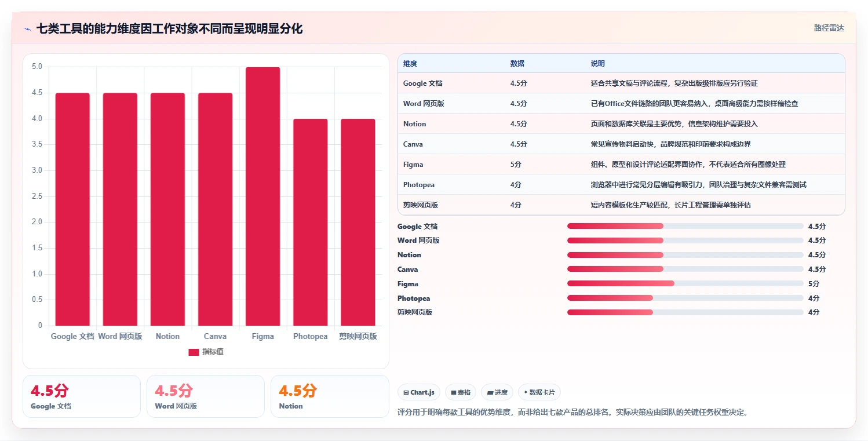
Task: Click the 5.0 tick on the chart y-axis
Action: click(x=37, y=67)
